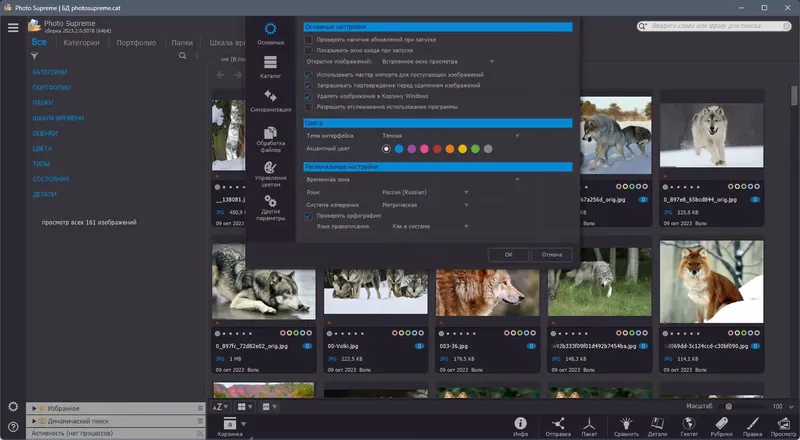800x440 pixels.
Task: Toggle Проверять орфографию checkbox
Action: coord(308,216)
